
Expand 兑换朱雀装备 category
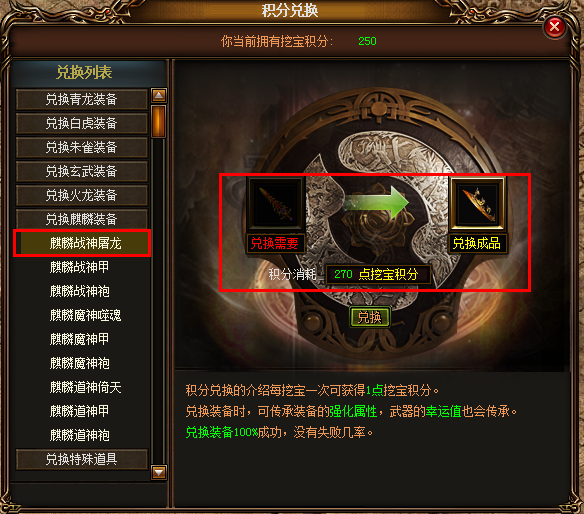point(82,147)
